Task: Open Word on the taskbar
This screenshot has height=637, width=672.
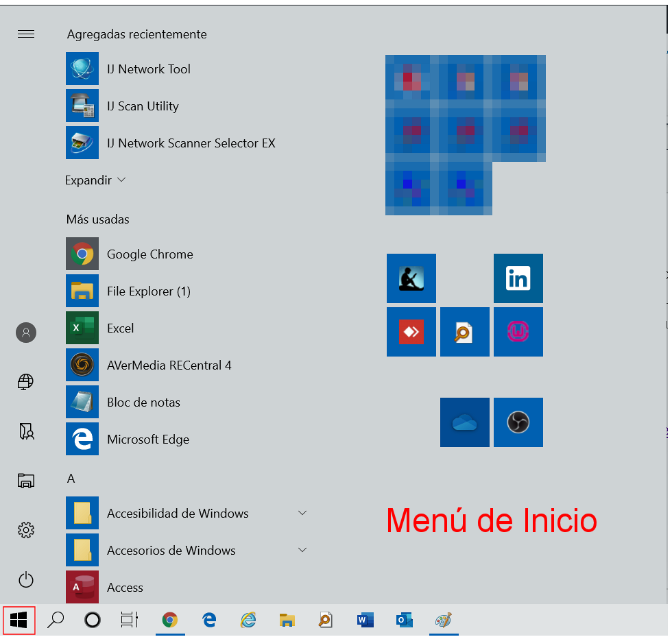Action: pyautogui.click(x=365, y=620)
